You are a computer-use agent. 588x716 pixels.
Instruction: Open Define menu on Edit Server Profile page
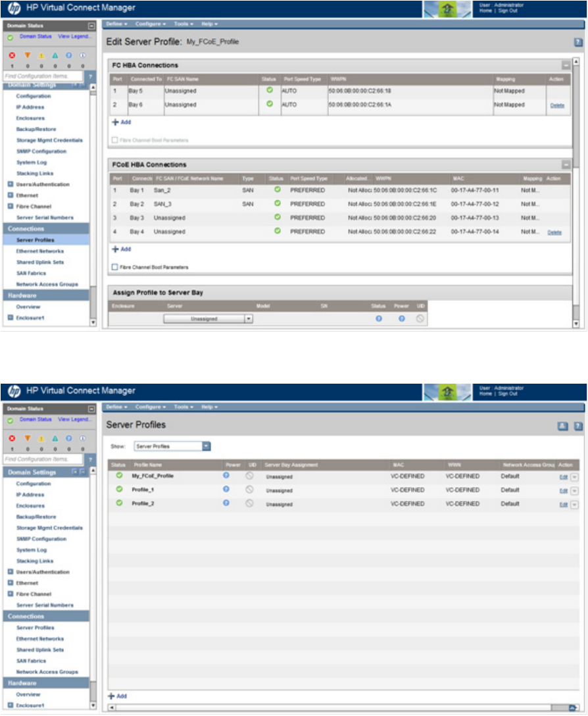point(117,24)
